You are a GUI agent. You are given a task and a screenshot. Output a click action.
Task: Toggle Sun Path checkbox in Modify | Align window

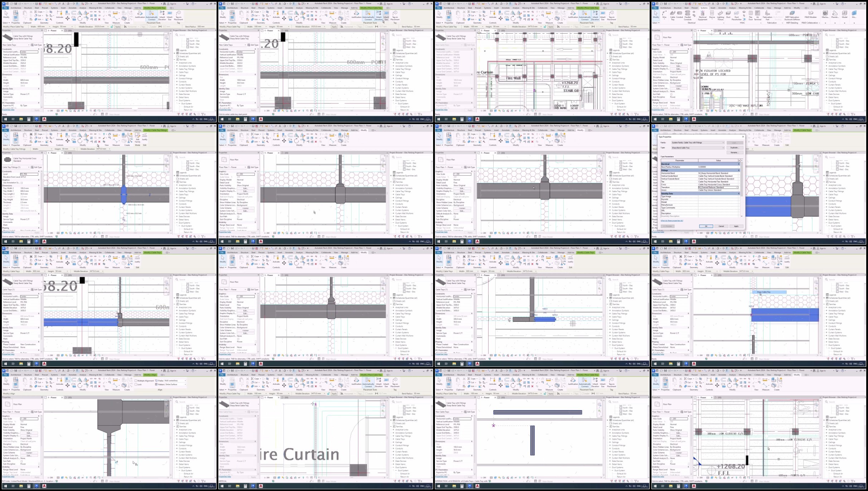(x=21, y=461)
